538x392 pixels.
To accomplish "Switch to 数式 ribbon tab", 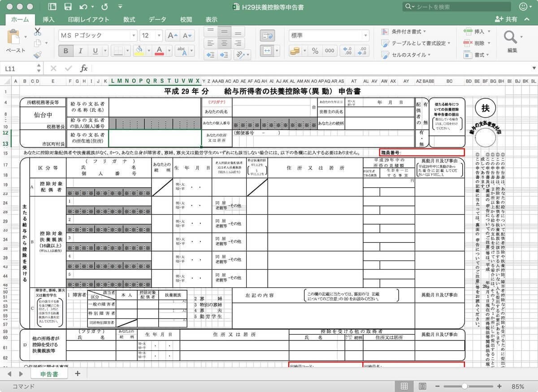I will coord(129,19).
